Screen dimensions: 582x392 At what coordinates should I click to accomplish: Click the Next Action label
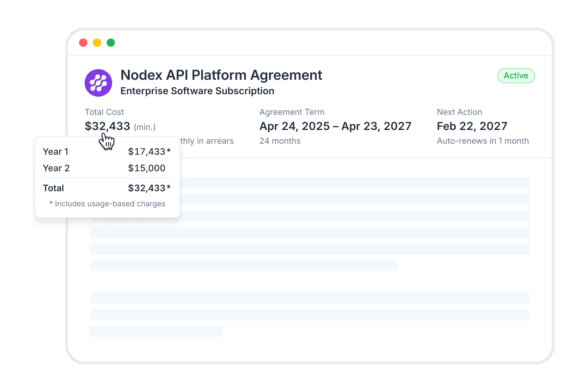click(459, 112)
